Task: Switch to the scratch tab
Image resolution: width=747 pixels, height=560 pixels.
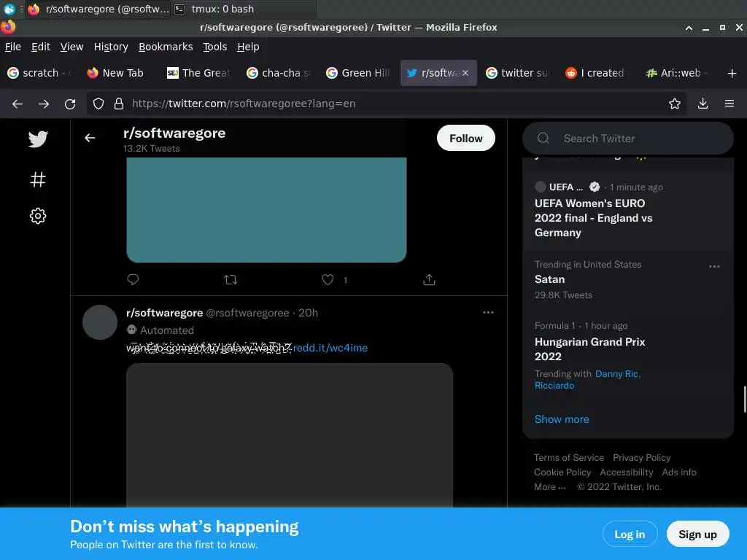Action: point(40,73)
